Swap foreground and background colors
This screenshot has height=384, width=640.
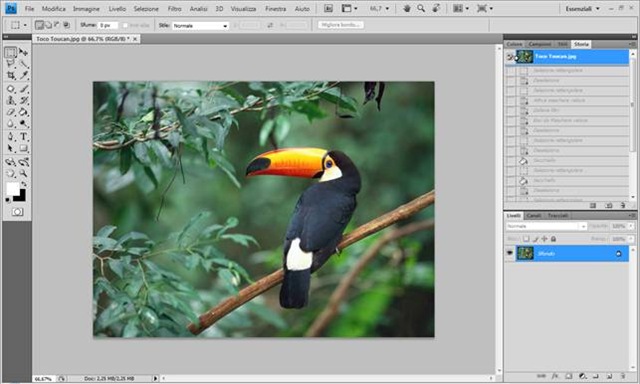click(x=24, y=184)
